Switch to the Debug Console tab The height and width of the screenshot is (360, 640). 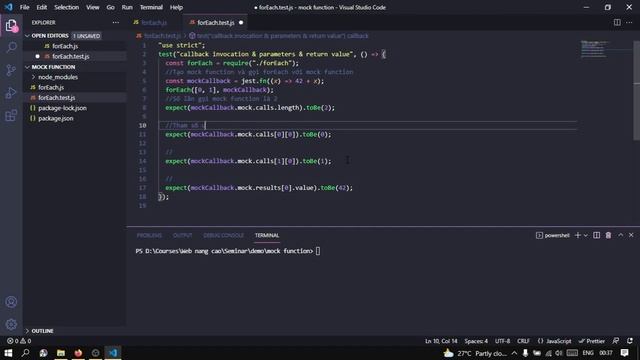(223, 235)
